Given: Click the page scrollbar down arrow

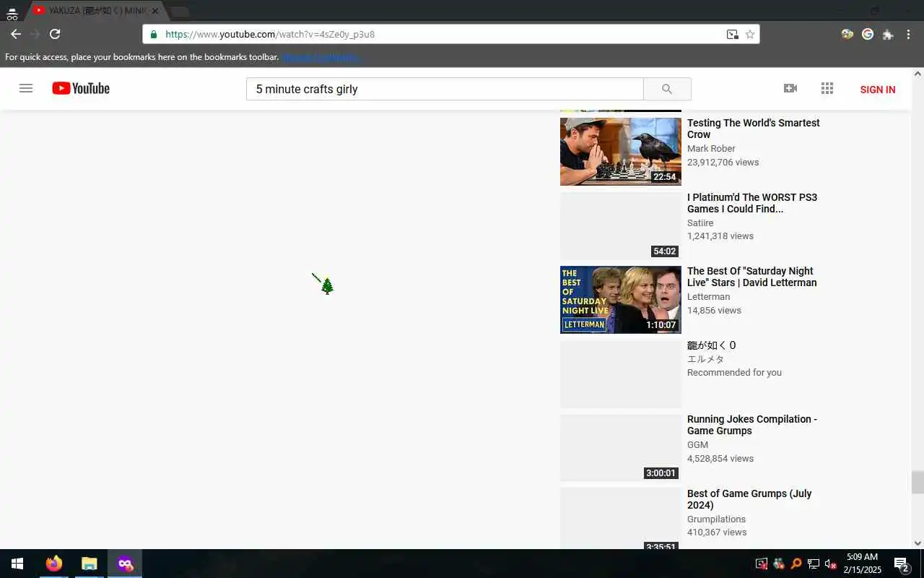Looking at the screenshot, I should (x=918, y=543).
